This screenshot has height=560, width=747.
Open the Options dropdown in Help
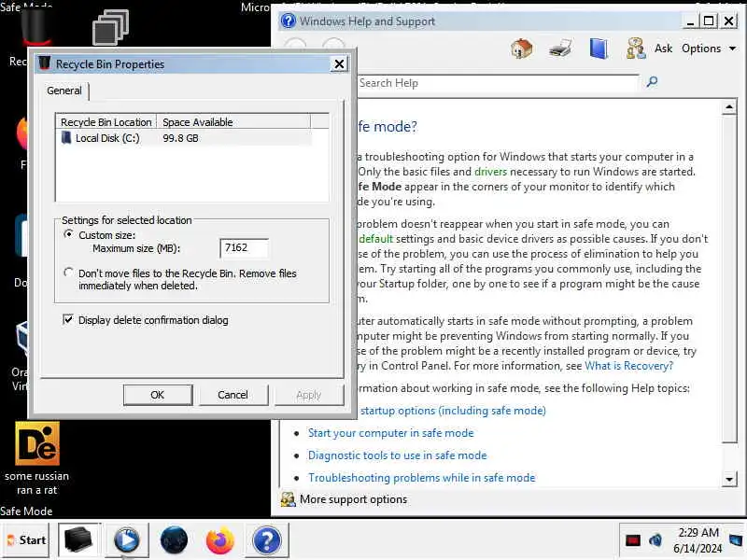(709, 49)
